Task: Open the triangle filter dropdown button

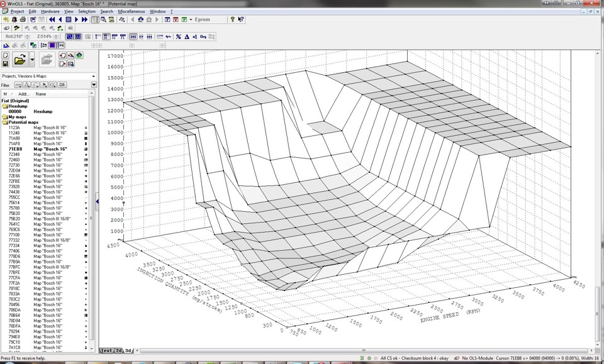Action: click(26, 85)
